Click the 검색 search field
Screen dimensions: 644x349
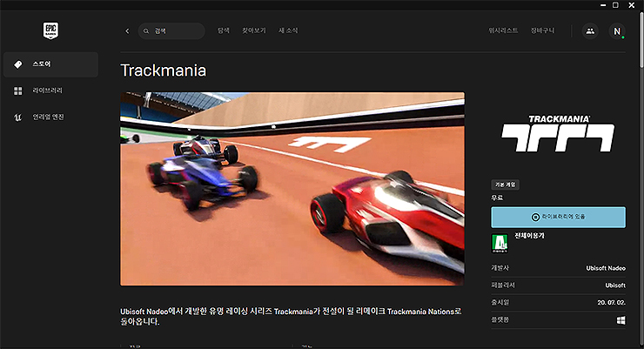tap(171, 30)
